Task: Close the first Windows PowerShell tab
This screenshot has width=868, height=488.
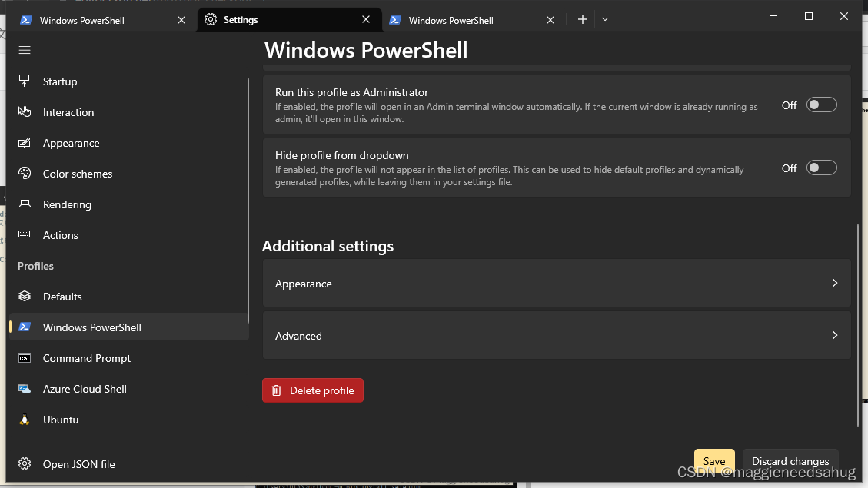Action: pyautogui.click(x=181, y=20)
